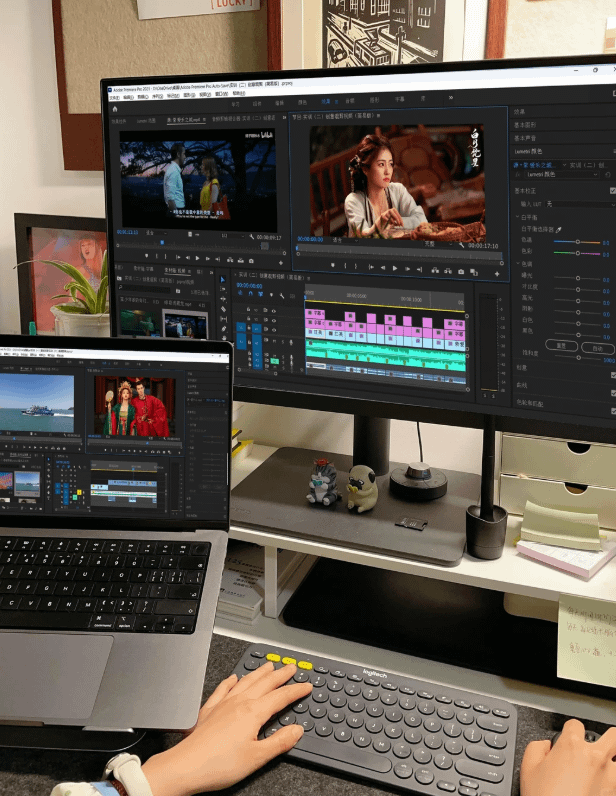Viewport: 616px width, 796px height.
Task: Toggle Snap in timeline magnet icon
Action: click(x=250, y=294)
